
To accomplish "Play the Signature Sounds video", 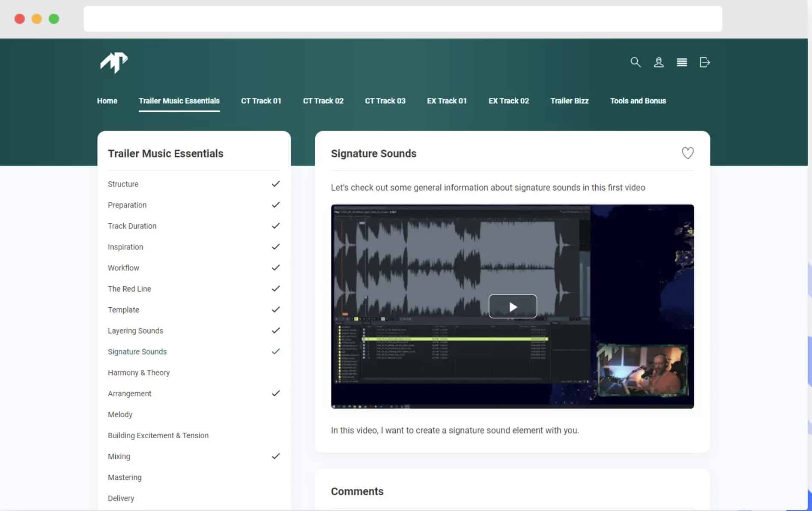I will pos(512,306).
